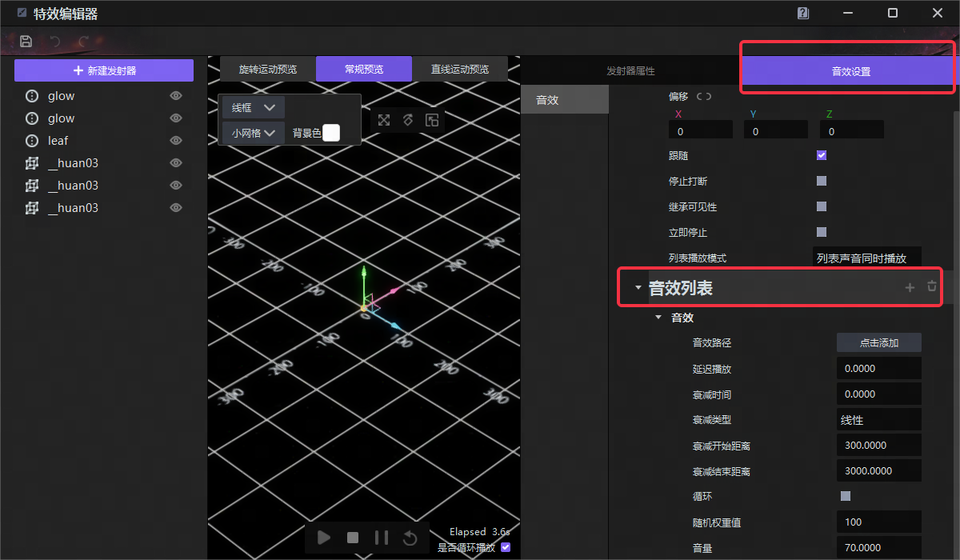Stop the effect preview playback
The image size is (960, 560).
click(353, 538)
